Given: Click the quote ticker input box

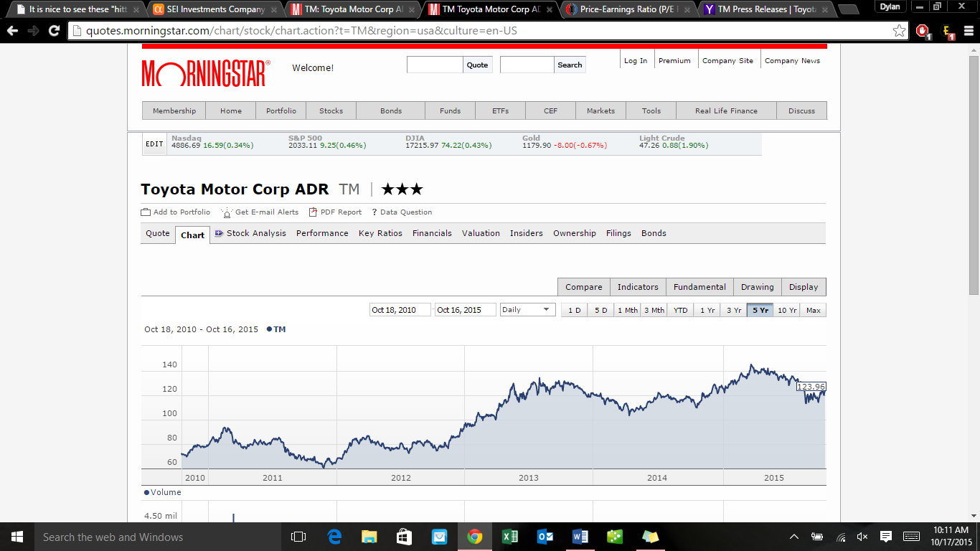Looking at the screenshot, I should 435,65.
